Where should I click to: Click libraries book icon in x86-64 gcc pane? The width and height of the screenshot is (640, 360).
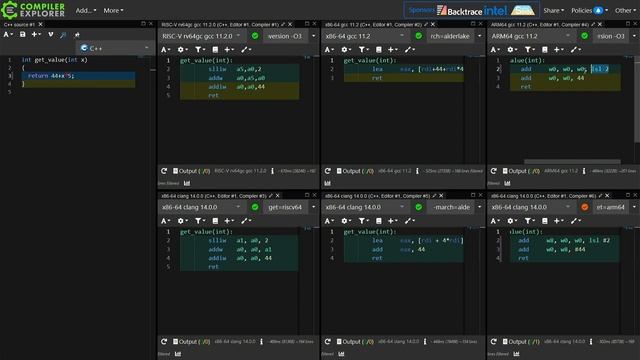click(379, 50)
